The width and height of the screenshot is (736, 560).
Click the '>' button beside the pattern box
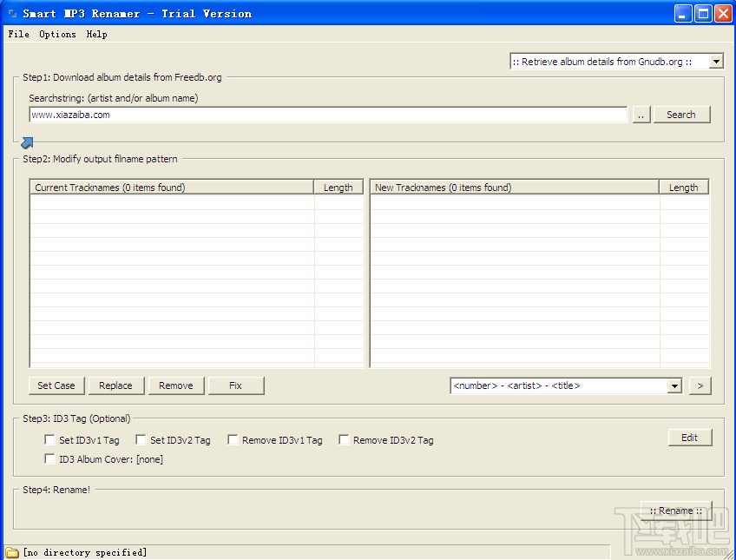[700, 385]
